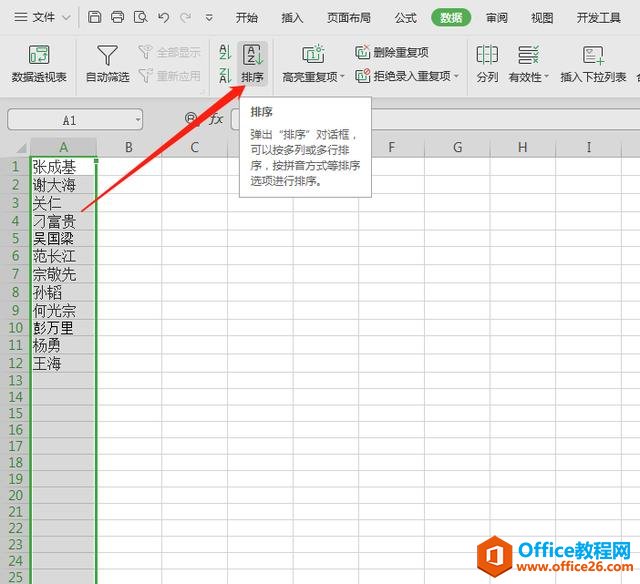Click 拒绝录入重复项 icon
This screenshot has width=640, height=584.
pyautogui.click(x=362, y=76)
